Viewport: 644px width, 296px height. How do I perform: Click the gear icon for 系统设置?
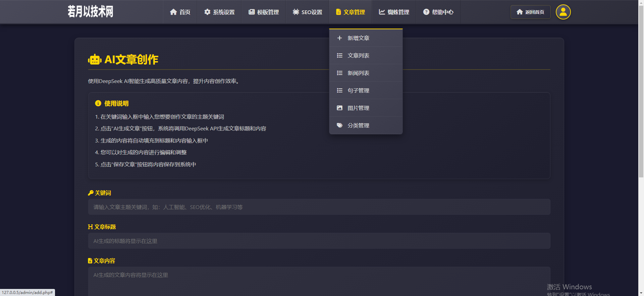tap(207, 12)
